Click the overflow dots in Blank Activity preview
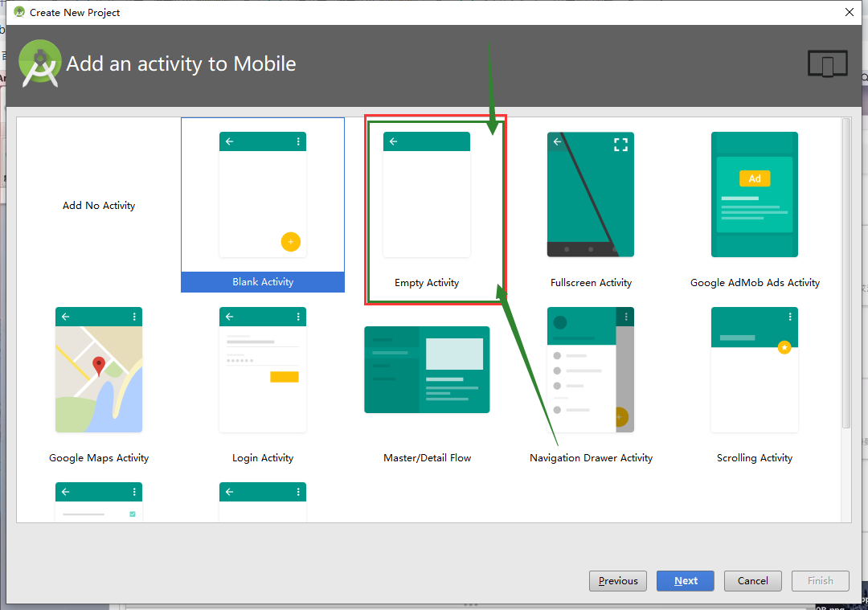 click(298, 141)
